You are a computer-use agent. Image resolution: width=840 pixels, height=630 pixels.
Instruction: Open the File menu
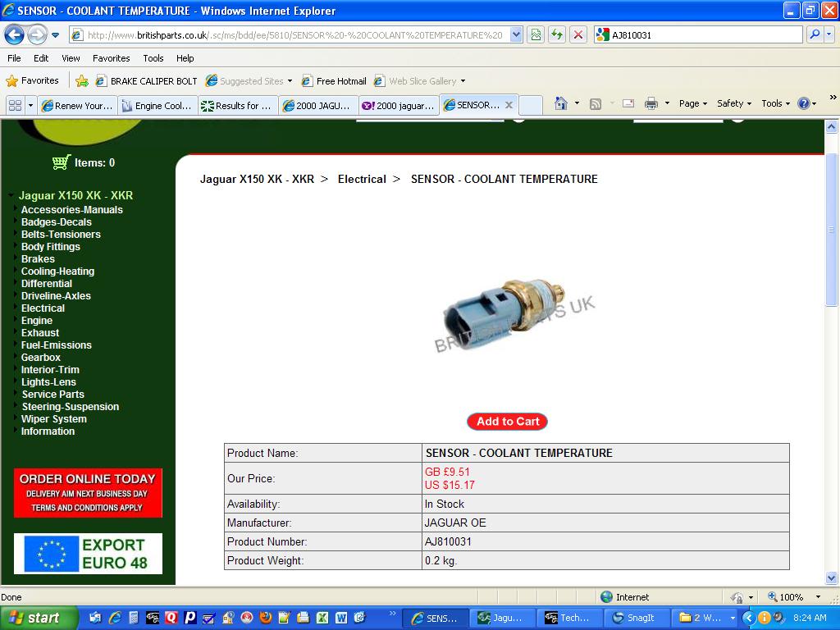(x=15, y=58)
